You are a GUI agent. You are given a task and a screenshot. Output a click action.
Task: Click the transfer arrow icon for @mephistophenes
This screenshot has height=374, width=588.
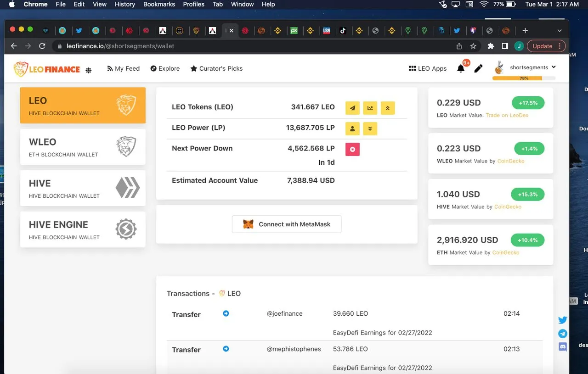[226, 349]
